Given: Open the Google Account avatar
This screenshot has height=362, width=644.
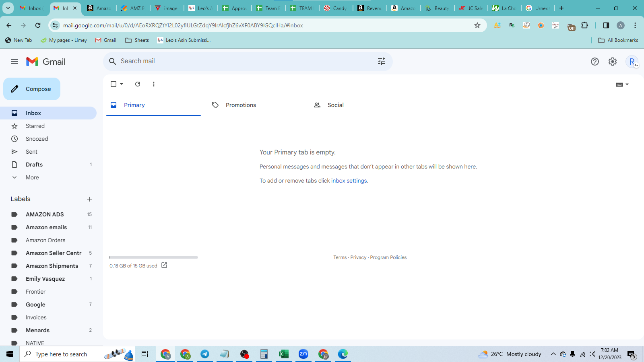Looking at the screenshot, I should [632, 62].
